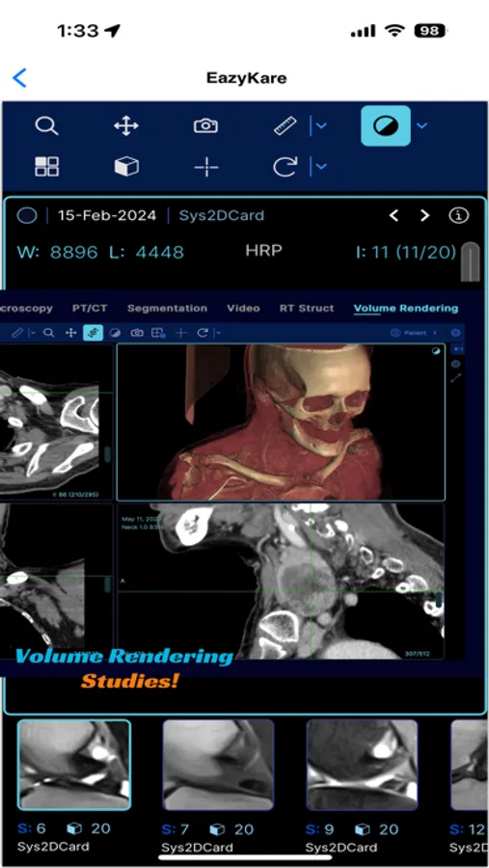489x868 pixels.
Task: Expand the rotate tool dropdown arrow
Action: click(x=320, y=166)
